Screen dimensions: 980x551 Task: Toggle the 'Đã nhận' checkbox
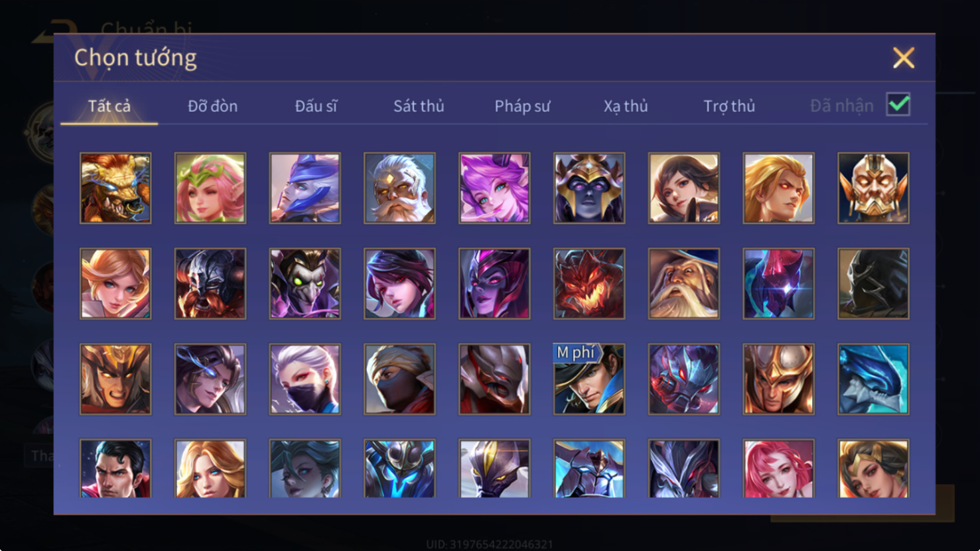point(898,105)
